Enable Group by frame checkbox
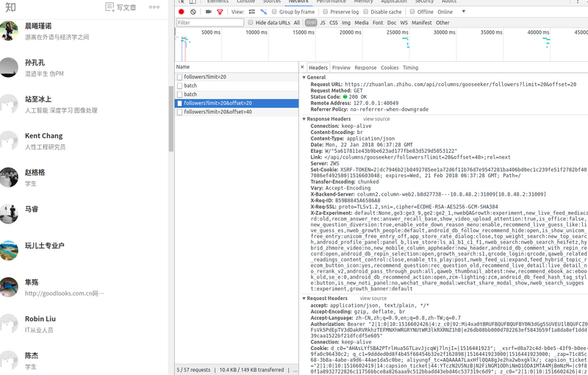588x375 pixels. 274,12
